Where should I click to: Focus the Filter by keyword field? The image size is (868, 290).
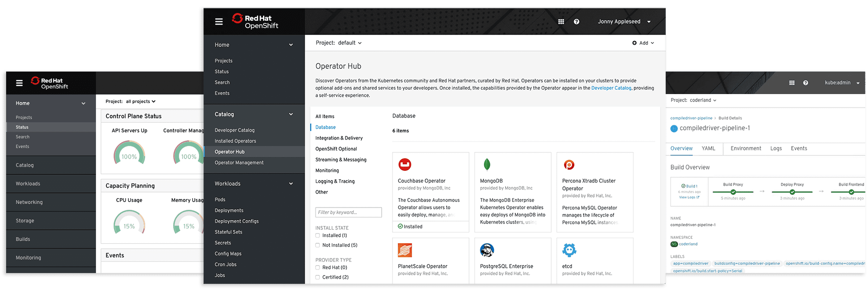point(349,212)
